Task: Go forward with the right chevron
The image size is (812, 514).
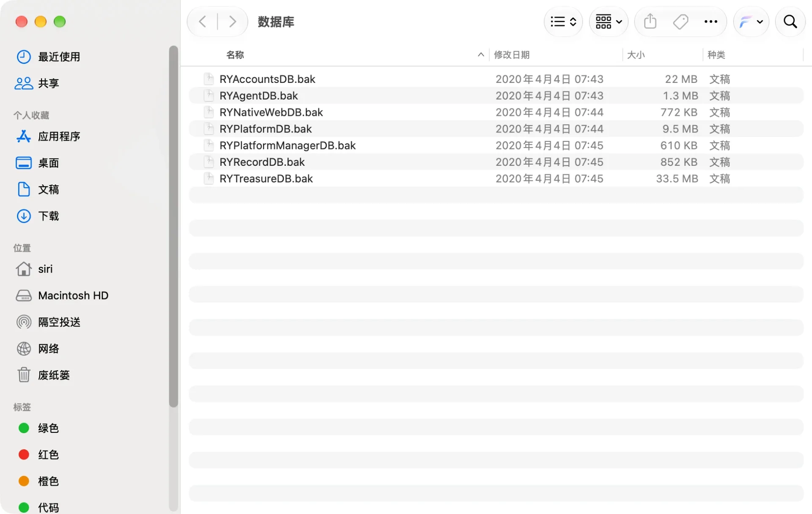Action: [232, 22]
